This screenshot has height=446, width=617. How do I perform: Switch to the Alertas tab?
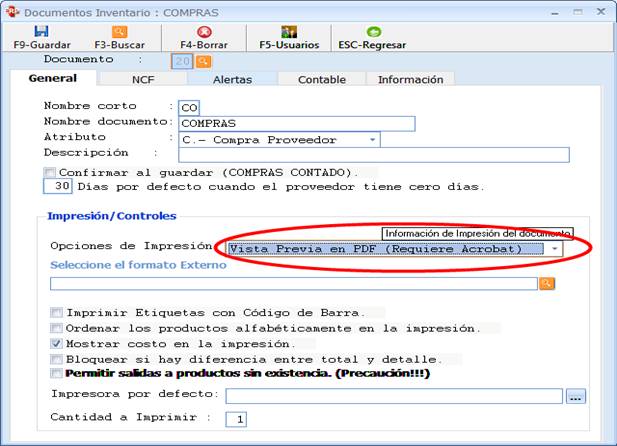[232, 79]
